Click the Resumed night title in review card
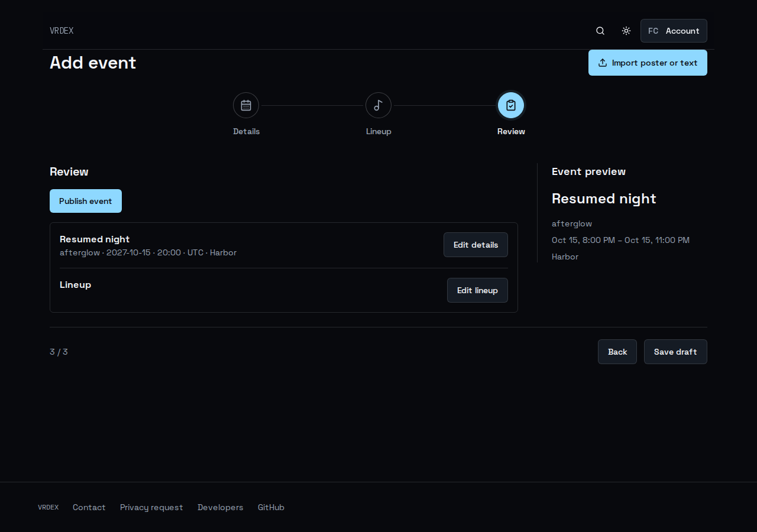757x532 pixels. pyautogui.click(x=95, y=239)
